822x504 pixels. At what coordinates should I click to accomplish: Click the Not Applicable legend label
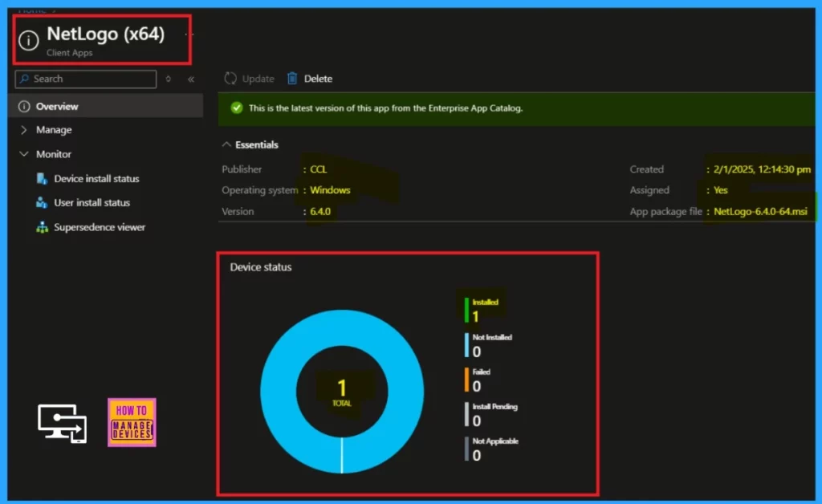pos(495,441)
